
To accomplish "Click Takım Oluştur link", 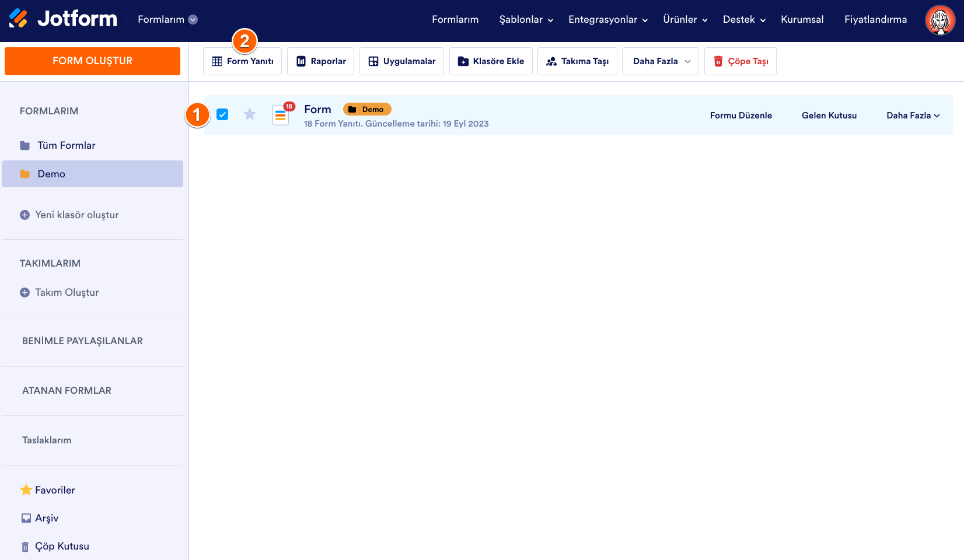I will 67,292.
